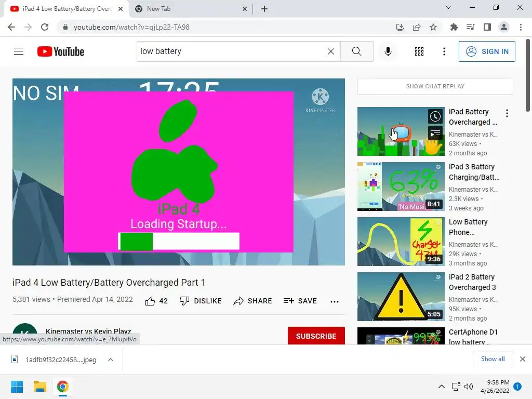Click iPad 3 Battery Charging title
The image size is (532, 399).
[x=474, y=172]
